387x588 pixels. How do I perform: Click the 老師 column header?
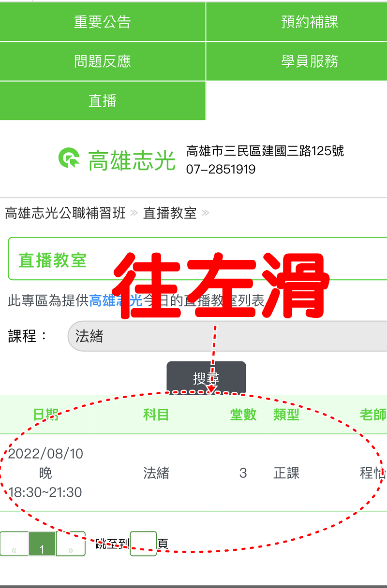373,415
